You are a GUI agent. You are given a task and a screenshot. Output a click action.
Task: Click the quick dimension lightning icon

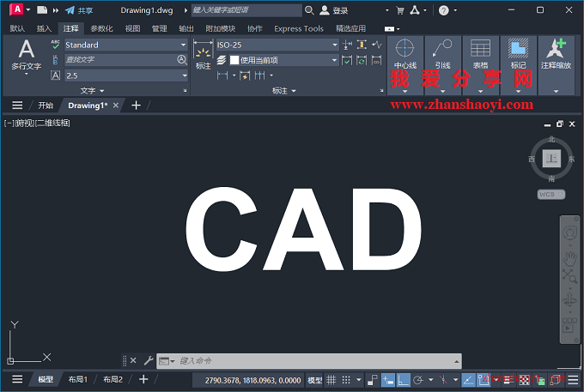[245, 75]
